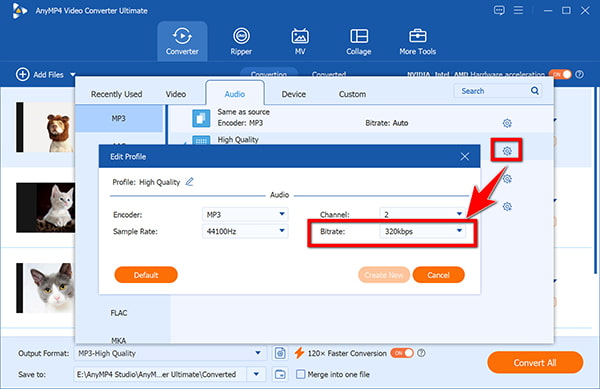Close the Edit Profile dialog

pyautogui.click(x=465, y=156)
